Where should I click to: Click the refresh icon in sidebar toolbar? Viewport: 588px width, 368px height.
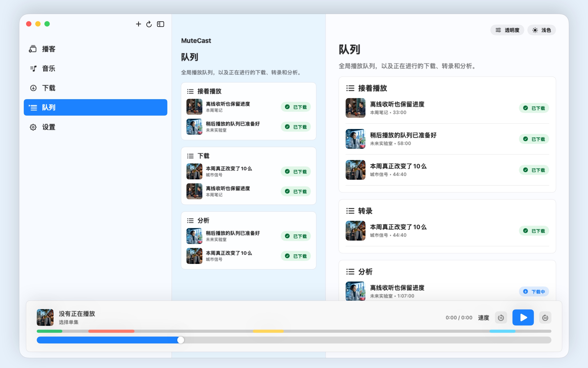(x=149, y=24)
